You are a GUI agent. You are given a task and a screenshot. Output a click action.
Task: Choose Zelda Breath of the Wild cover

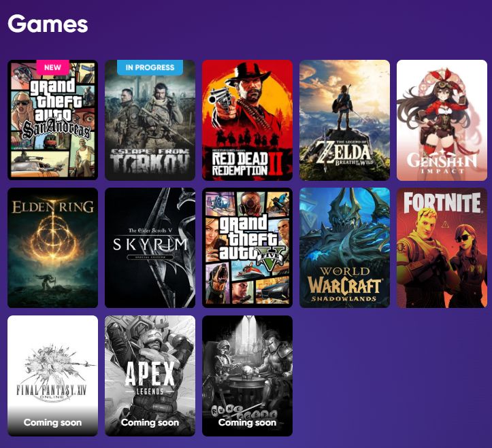(x=344, y=120)
